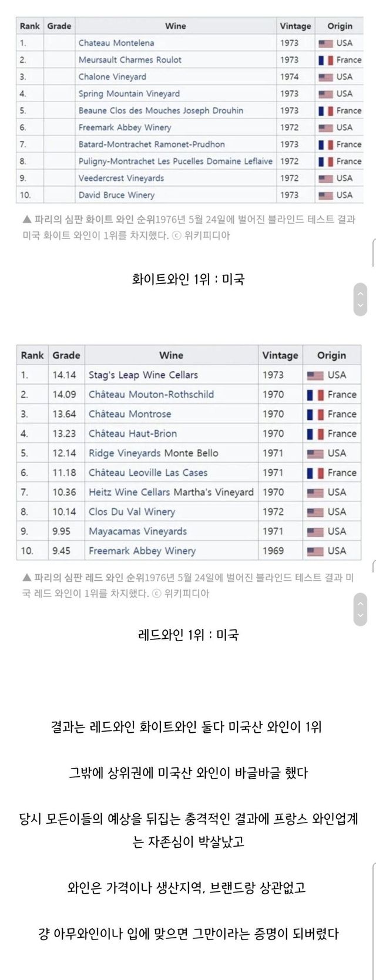Open the Stag's Leap Wine Cellars link
Image resolution: width=376 pixels, height=980 pixels.
143,375
